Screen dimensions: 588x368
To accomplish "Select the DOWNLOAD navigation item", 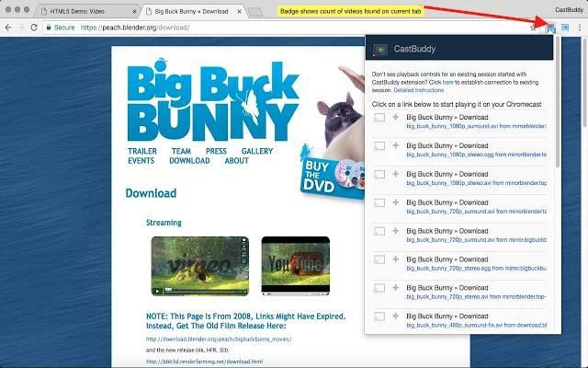I will pyautogui.click(x=189, y=161).
